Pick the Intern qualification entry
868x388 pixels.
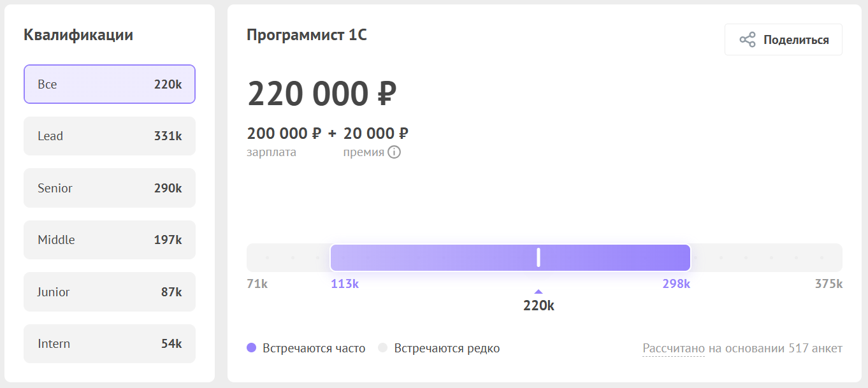point(110,343)
